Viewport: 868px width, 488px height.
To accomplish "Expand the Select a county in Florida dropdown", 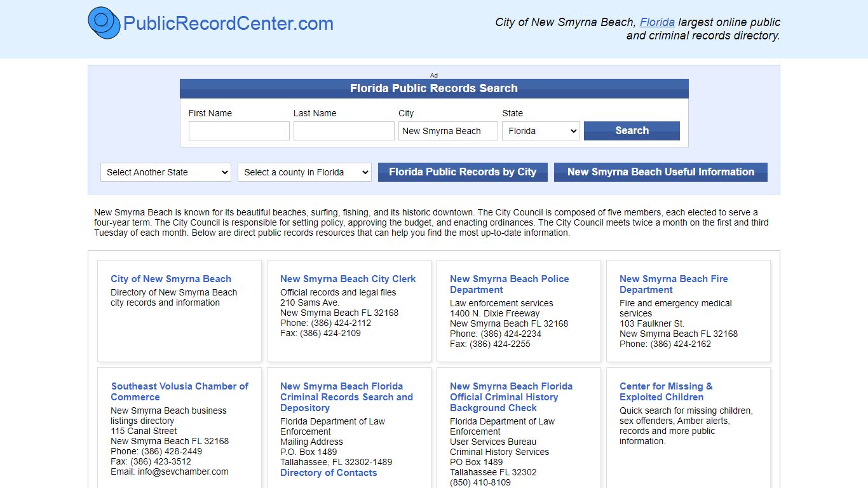I will tap(304, 172).
